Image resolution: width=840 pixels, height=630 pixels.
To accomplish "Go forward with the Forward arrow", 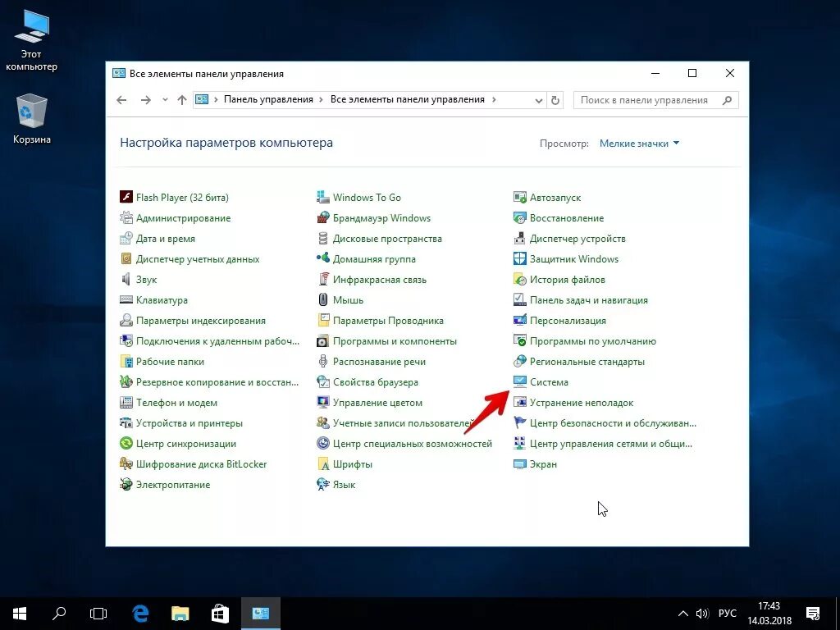I will [x=146, y=99].
